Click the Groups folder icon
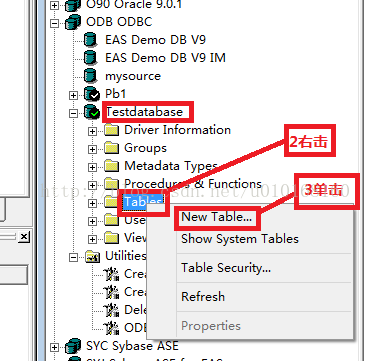Image resolution: width=373 pixels, height=361 pixels. point(111,148)
